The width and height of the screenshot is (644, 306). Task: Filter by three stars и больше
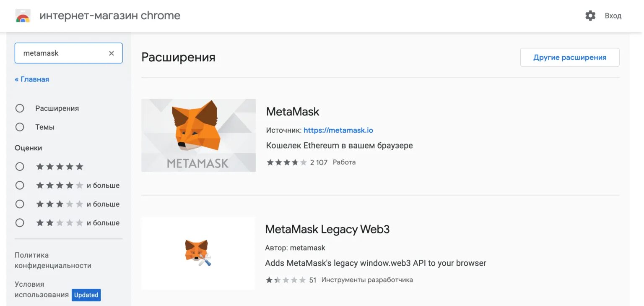(20, 204)
